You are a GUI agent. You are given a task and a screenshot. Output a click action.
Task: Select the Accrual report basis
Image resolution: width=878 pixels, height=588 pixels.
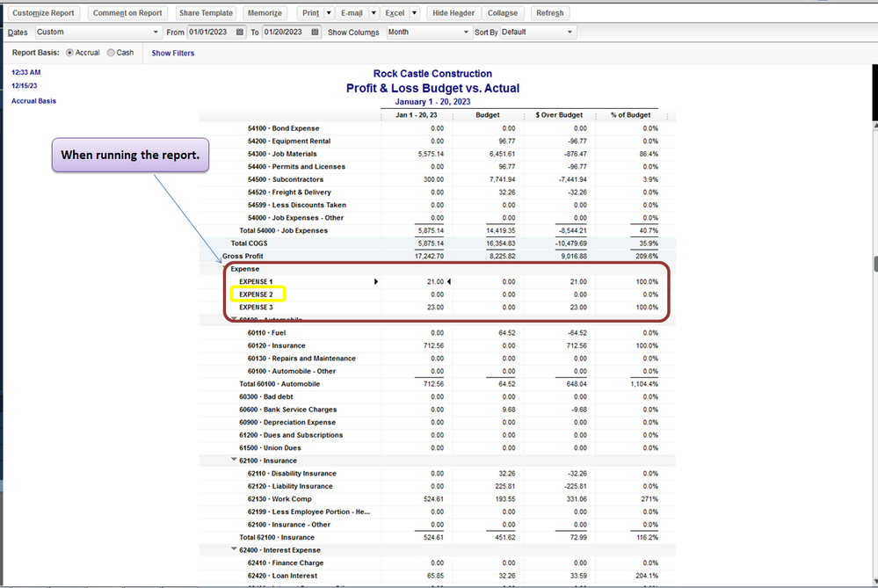pyautogui.click(x=70, y=53)
